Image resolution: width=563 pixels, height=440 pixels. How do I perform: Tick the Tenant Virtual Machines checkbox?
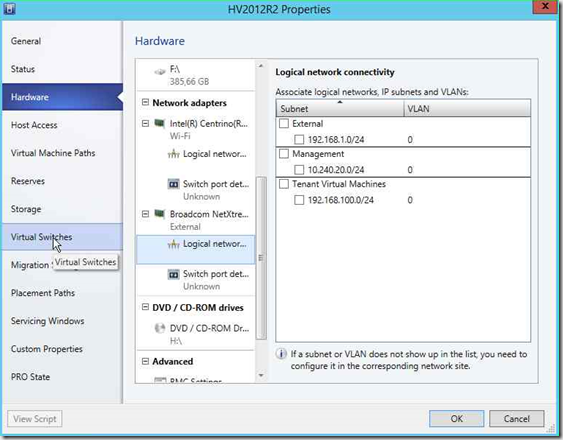[x=284, y=184]
